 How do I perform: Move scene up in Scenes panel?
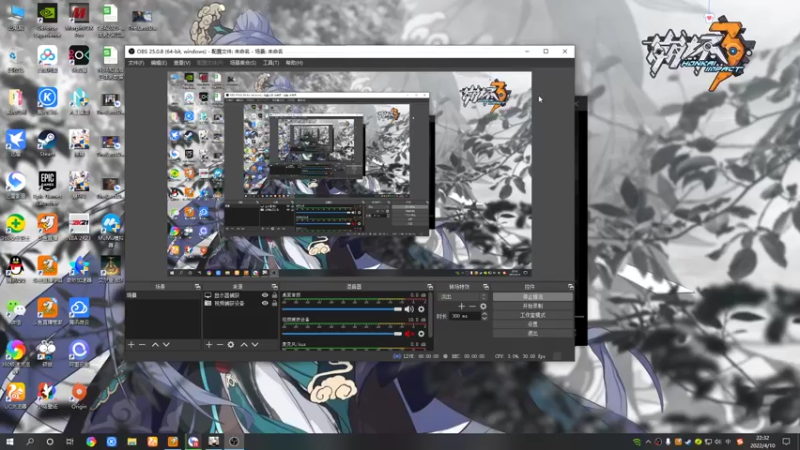155,345
